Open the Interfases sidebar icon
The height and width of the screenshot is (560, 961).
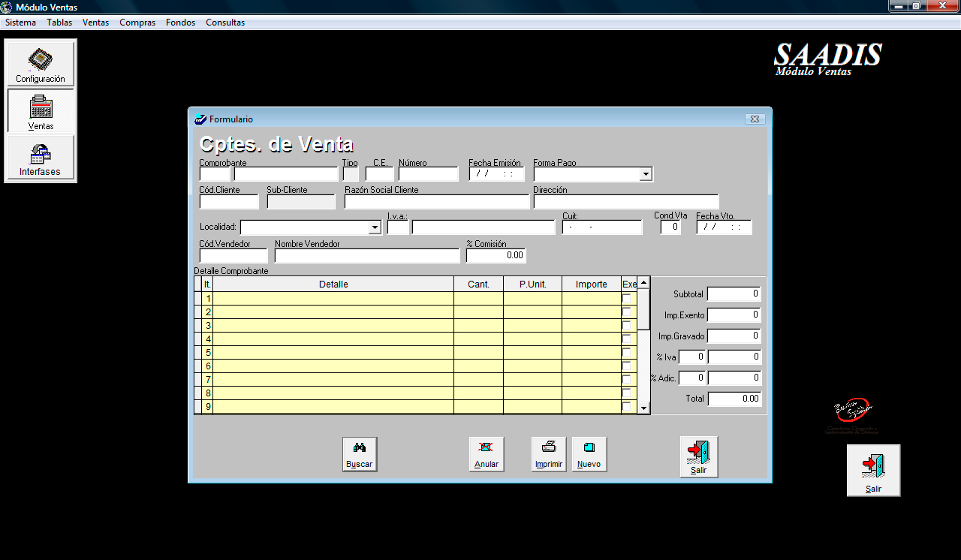pos(41,158)
